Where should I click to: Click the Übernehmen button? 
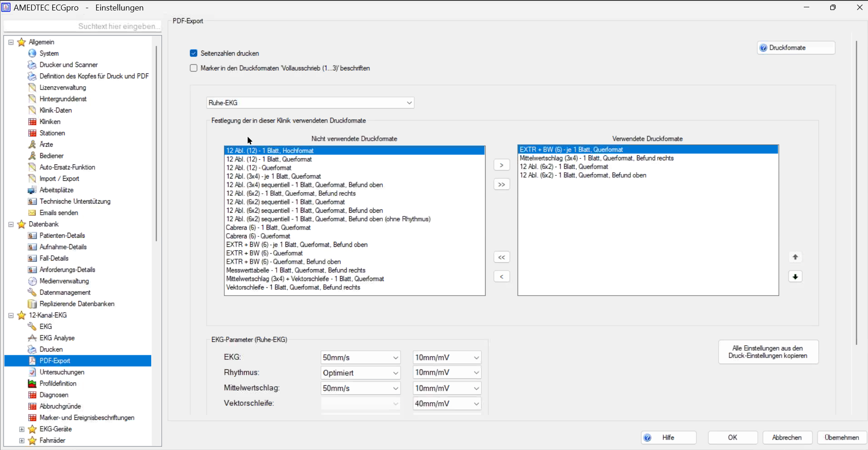841,437
